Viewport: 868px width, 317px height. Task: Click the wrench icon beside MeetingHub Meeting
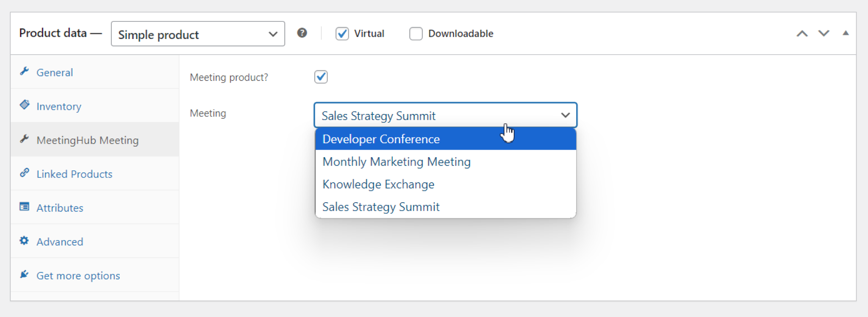coord(24,139)
